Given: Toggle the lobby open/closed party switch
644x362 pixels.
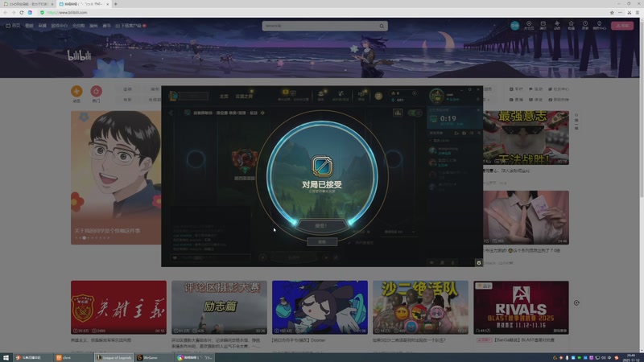Looking at the screenshot, I should (415, 113).
